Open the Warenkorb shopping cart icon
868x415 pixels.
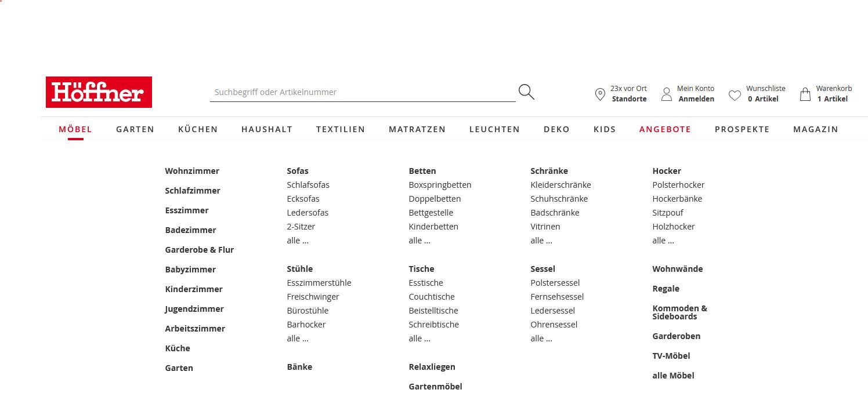coord(805,93)
